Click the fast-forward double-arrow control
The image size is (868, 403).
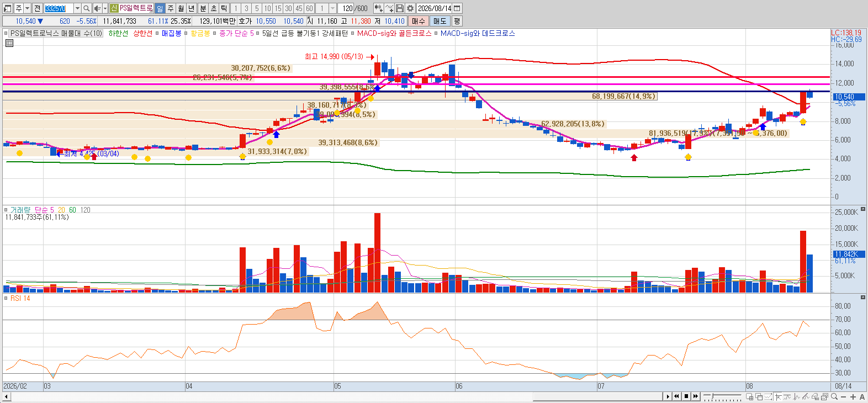696,396
